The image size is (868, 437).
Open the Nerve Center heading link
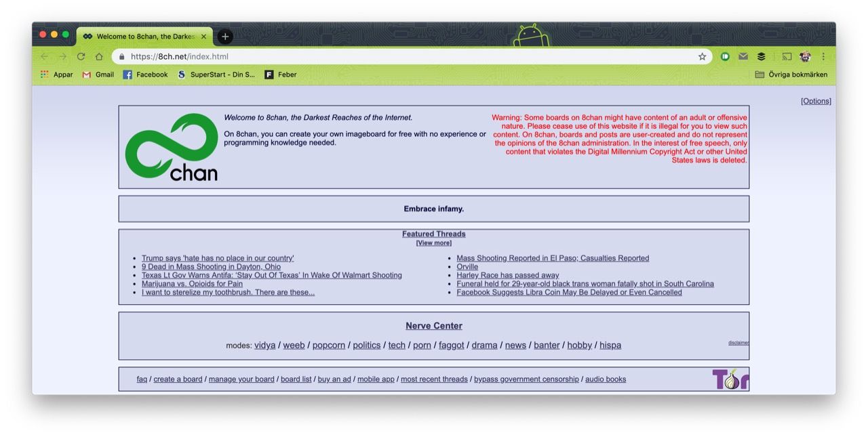coord(434,326)
